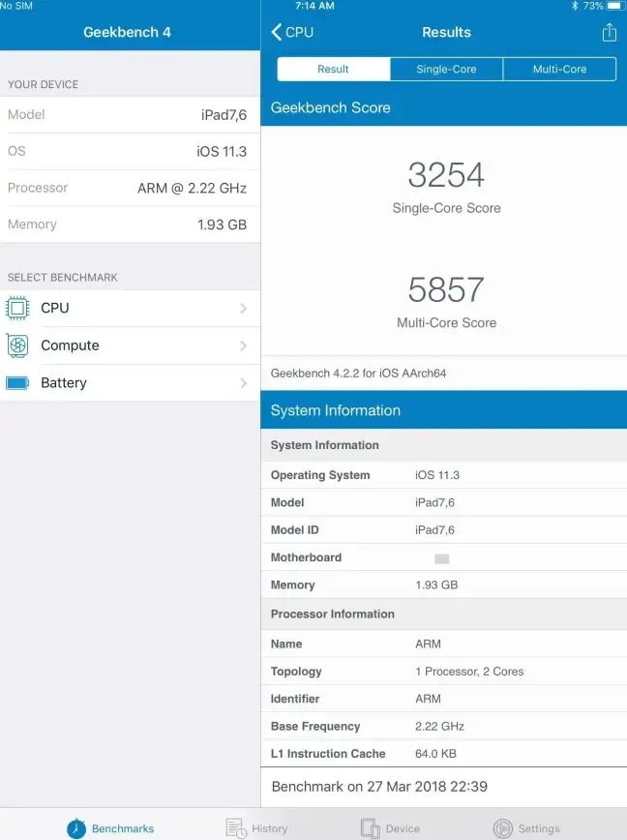Tap the share icon in Results header
627x840 pixels.
609,32
